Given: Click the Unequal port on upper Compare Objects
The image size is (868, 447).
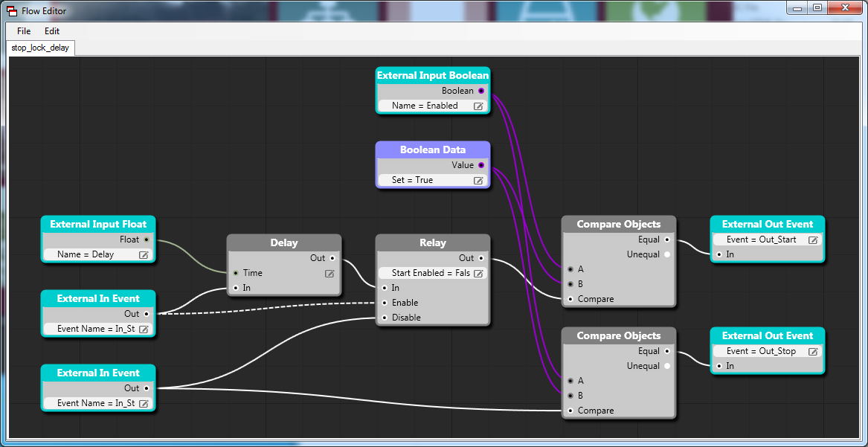Looking at the screenshot, I should [667, 254].
